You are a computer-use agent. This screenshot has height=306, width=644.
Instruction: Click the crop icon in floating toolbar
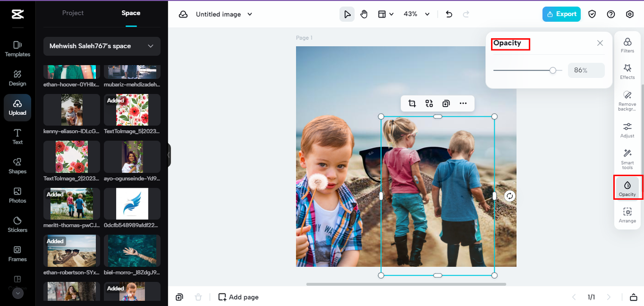tap(412, 104)
